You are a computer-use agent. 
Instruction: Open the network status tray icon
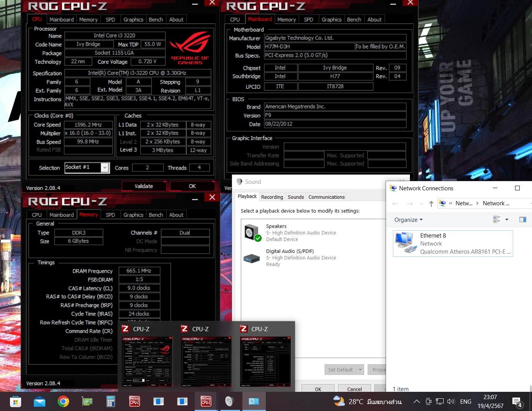click(440, 401)
